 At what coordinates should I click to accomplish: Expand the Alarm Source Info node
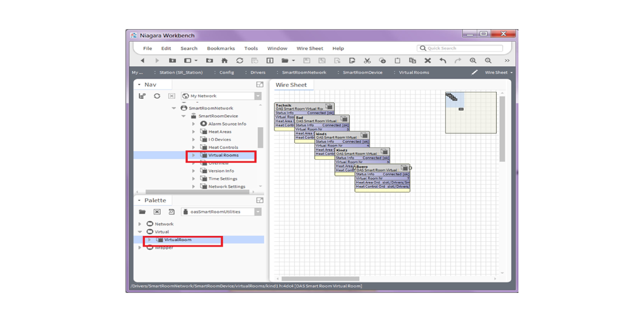tap(193, 124)
